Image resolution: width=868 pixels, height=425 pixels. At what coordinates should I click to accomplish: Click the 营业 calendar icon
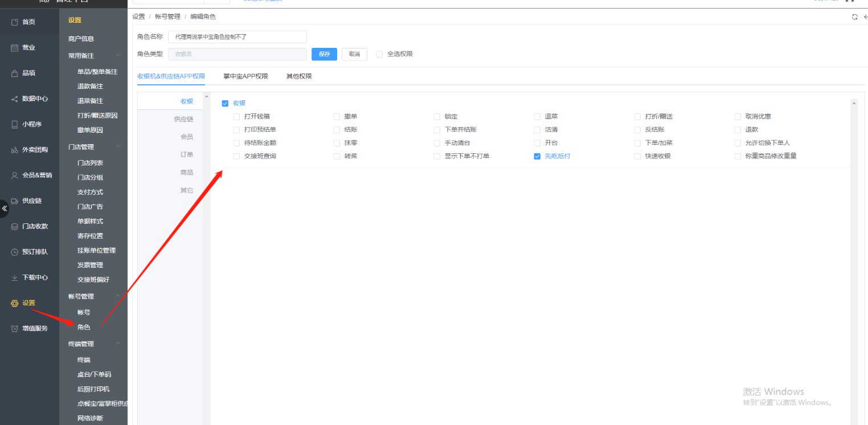[x=15, y=48]
